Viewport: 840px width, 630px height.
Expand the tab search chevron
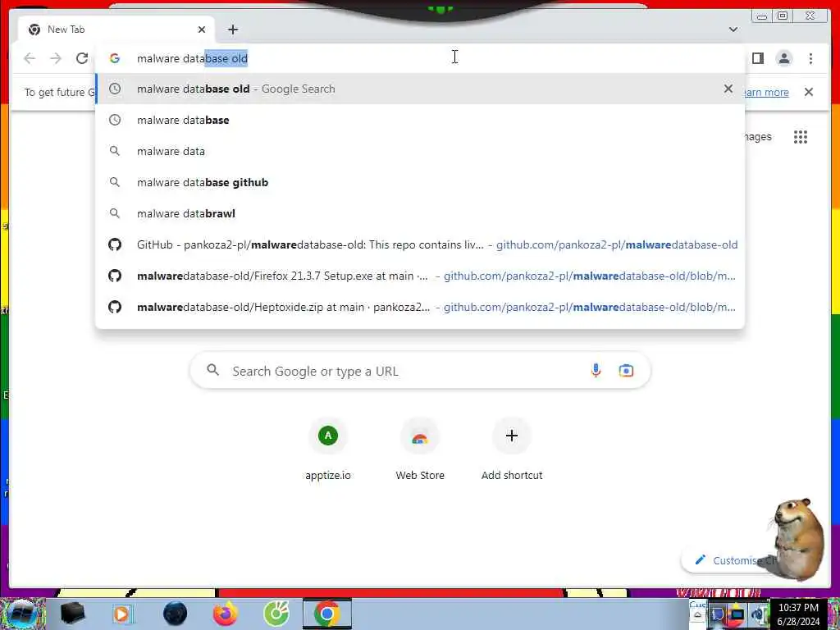coord(733,30)
